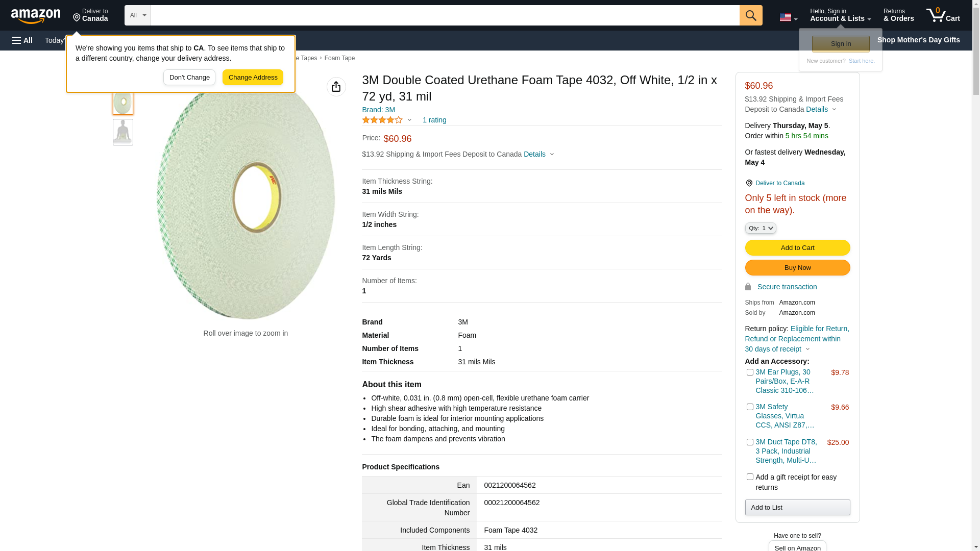Open the All search category dropdown

click(x=137, y=15)
